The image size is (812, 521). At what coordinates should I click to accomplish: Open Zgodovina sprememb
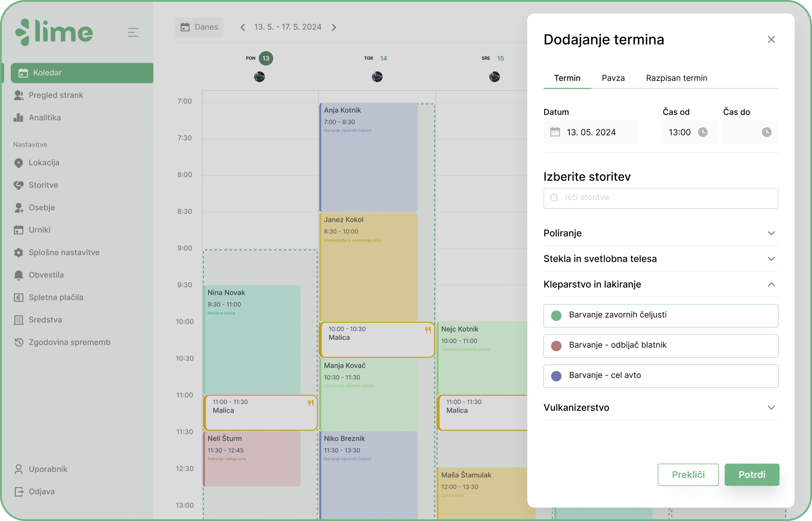coord(62,342)
